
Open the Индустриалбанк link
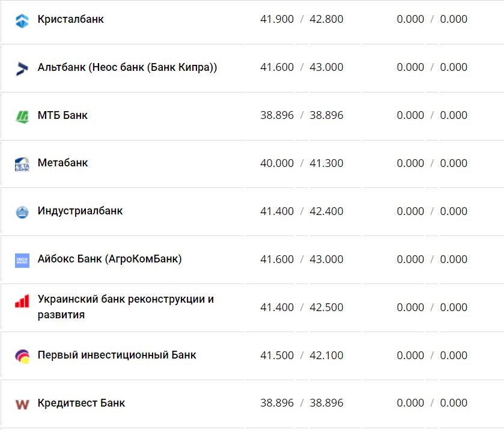click(80, 211)
